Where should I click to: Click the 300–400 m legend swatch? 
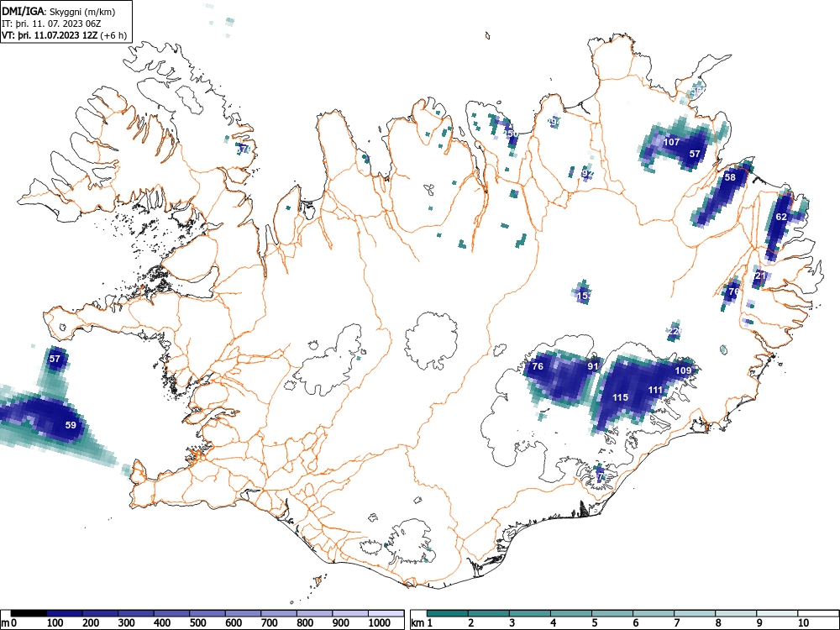tap(136, 613)
